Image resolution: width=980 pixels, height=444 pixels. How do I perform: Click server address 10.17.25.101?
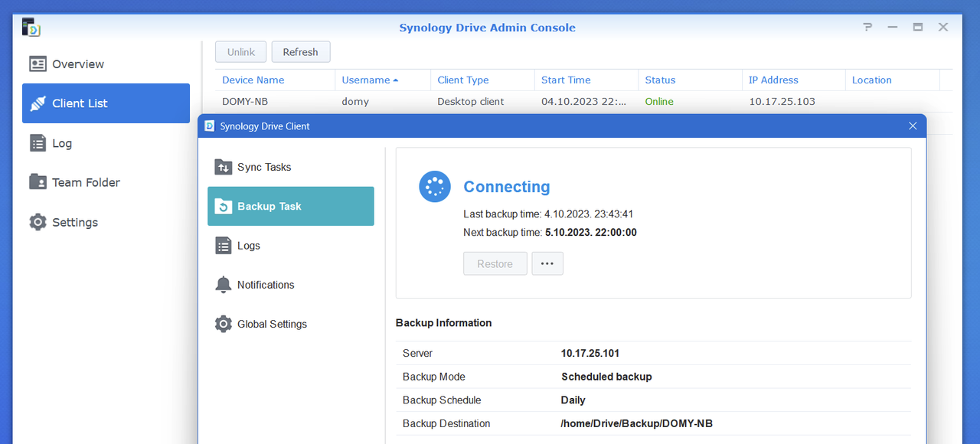click(x=590, y=354)
